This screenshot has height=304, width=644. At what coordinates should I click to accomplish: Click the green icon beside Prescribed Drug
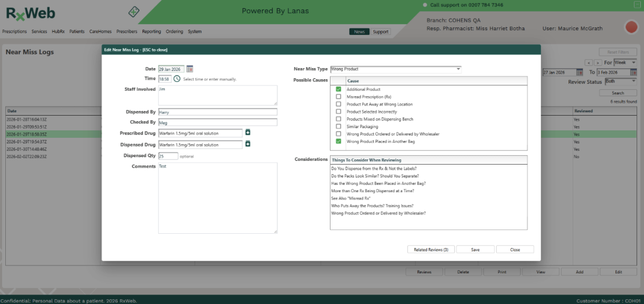(x=248, y=132)
